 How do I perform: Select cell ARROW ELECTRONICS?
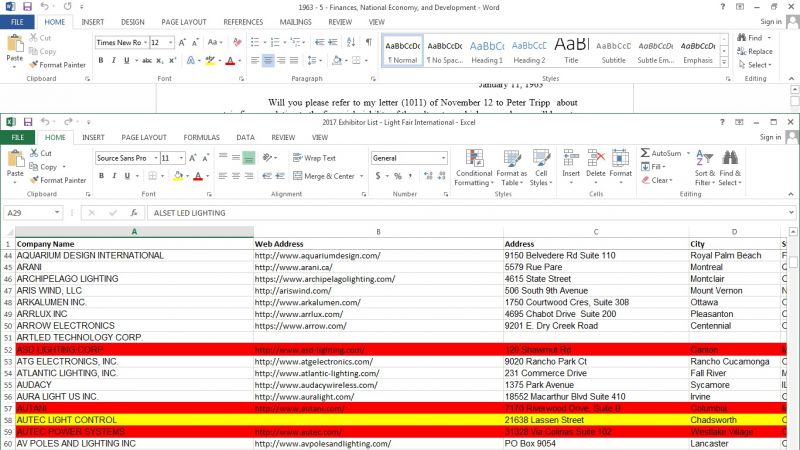click(x=134, y=326)
